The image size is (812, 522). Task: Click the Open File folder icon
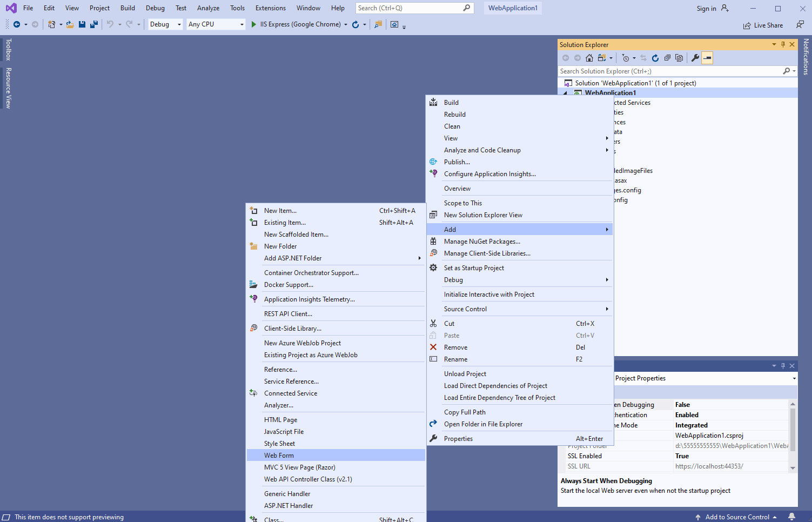tap(70, 24)
